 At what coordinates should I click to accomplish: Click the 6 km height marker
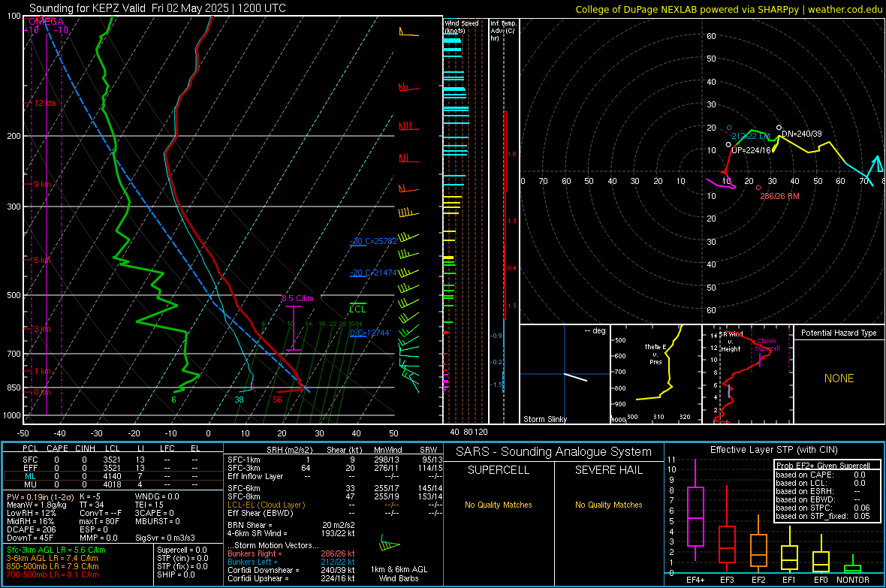[x=42, y=260]
